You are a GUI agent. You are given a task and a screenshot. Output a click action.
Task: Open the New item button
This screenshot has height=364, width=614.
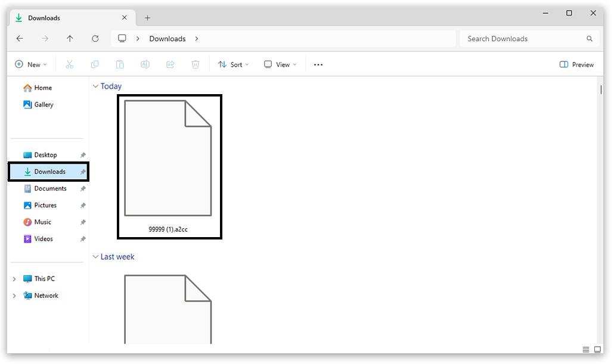tap(30, 64)
